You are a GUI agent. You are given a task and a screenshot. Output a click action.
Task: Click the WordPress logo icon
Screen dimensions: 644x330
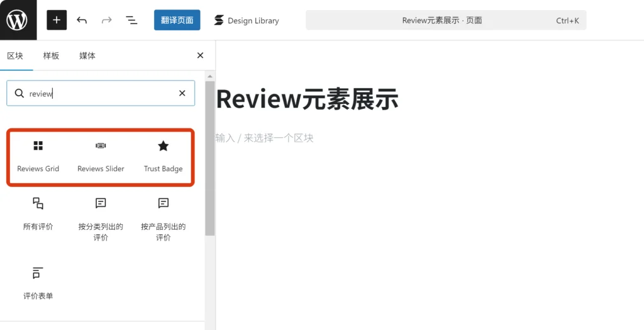[18, 20]
